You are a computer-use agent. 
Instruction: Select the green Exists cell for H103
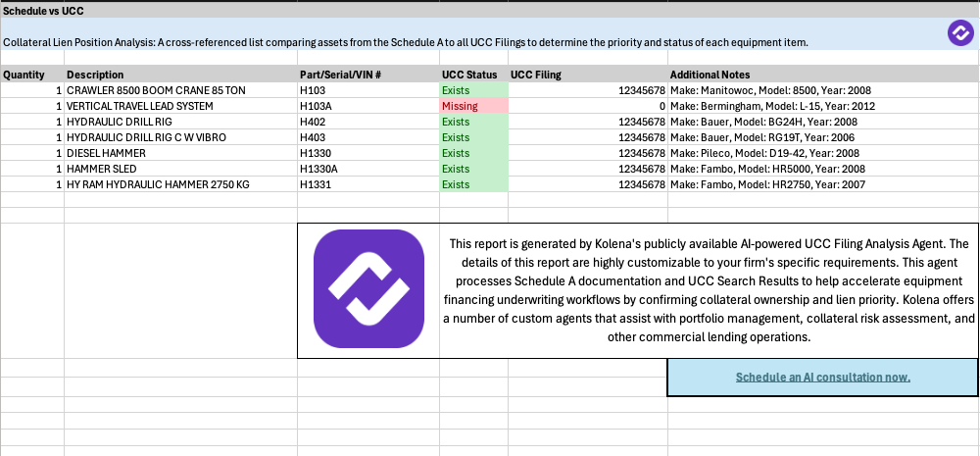pos(473,90)
